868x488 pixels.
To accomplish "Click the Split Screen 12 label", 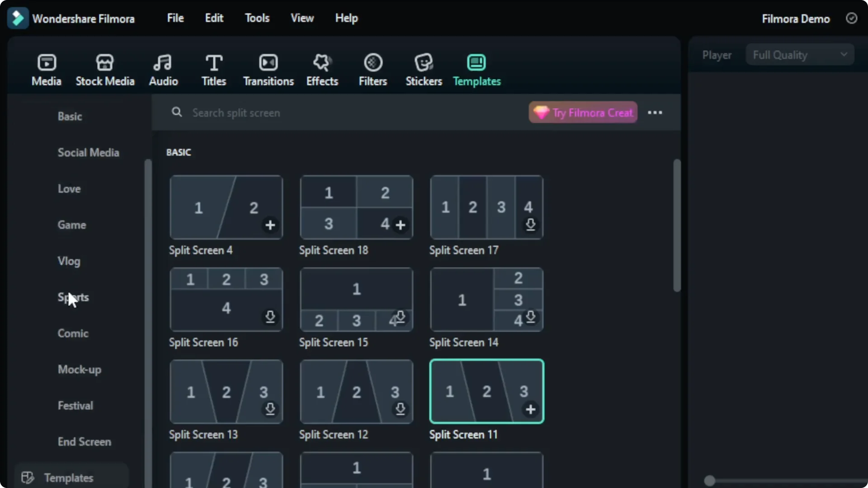I will [334, 435].
